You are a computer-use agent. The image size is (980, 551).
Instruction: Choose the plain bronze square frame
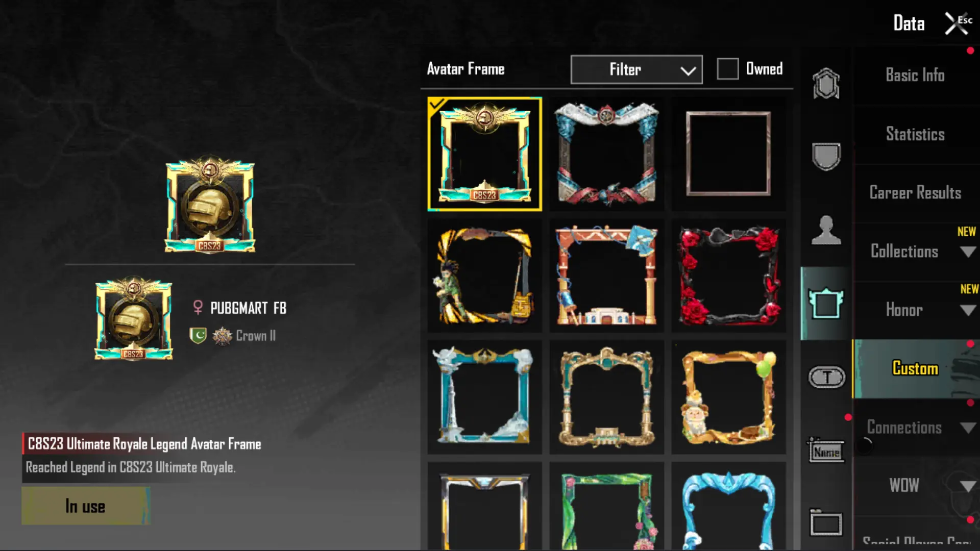(728, 154)
